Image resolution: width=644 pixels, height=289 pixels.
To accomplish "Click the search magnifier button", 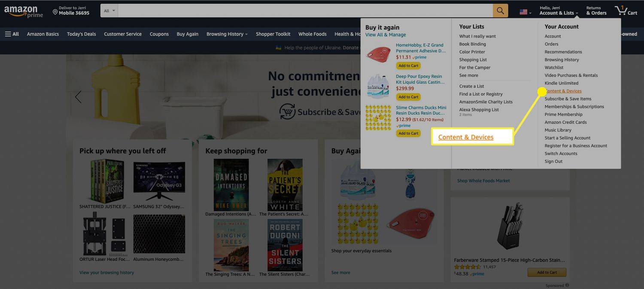I will point(500,11).
